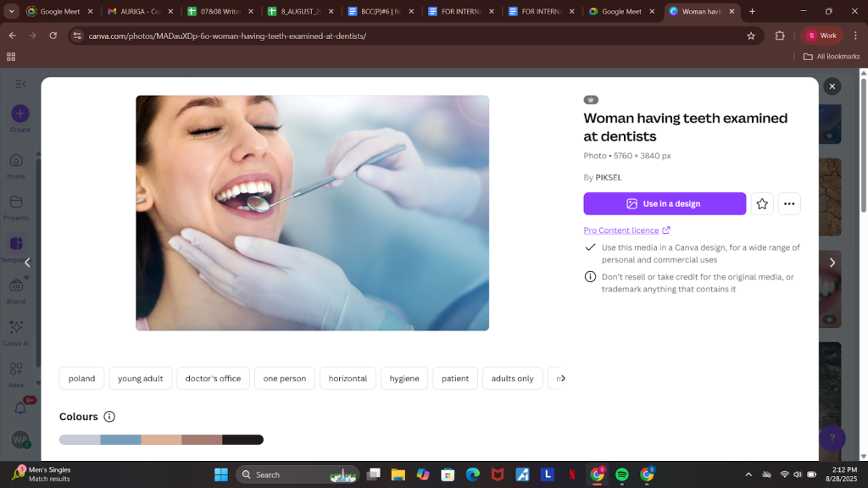
Task: Open Spotify from the Windows taskbar
Action: click(x=621, y=474)
